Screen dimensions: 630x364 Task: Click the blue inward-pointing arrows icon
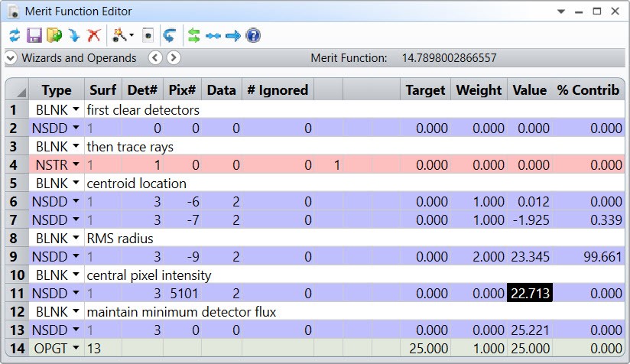pyautogui.click(x=213, y=36)
